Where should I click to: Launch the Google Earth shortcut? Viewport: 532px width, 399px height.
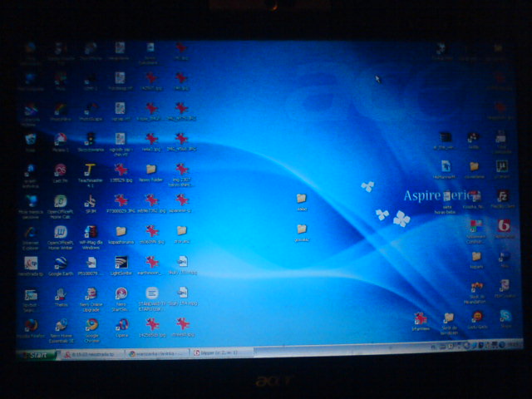coord(61,263)
